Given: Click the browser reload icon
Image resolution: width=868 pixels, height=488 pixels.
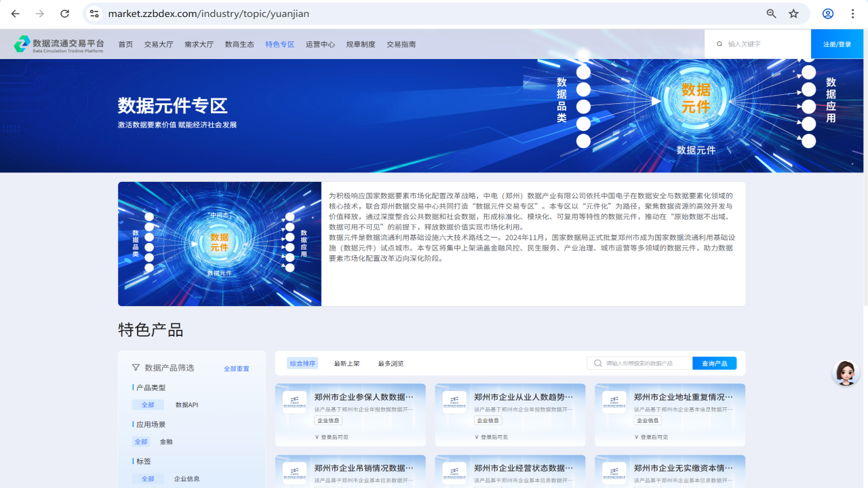Looking at the screenshot, I should coord(65,13).
